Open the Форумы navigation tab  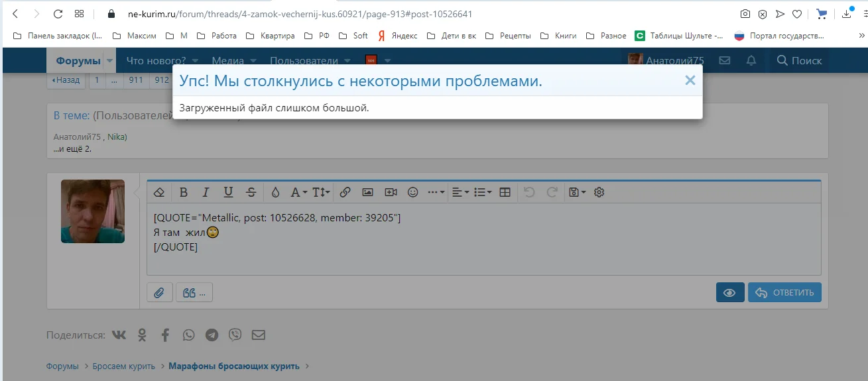click(78, 60)
